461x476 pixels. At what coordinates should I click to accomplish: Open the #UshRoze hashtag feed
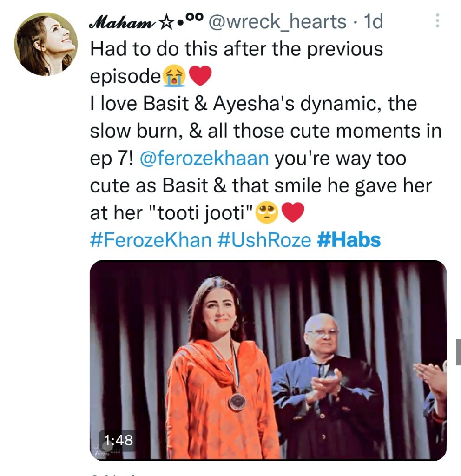point(264,240)
